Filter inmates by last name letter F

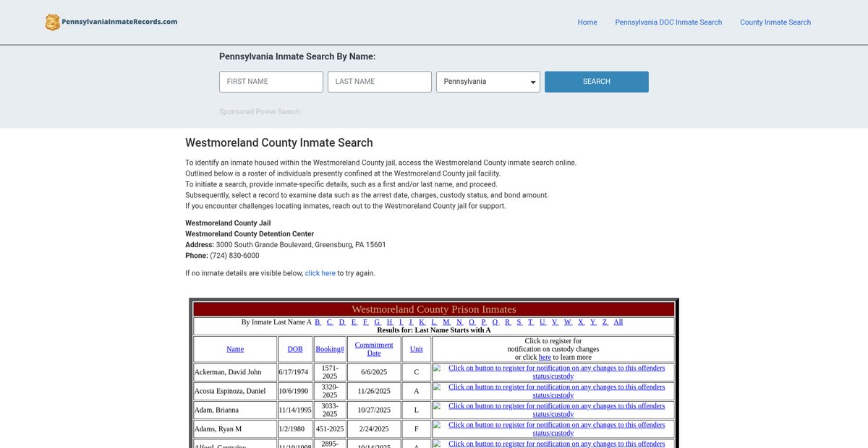(x=365, y=322)
